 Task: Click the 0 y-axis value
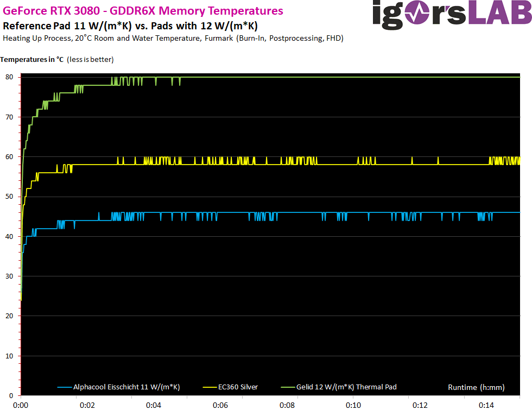click(x=11, y=396)
